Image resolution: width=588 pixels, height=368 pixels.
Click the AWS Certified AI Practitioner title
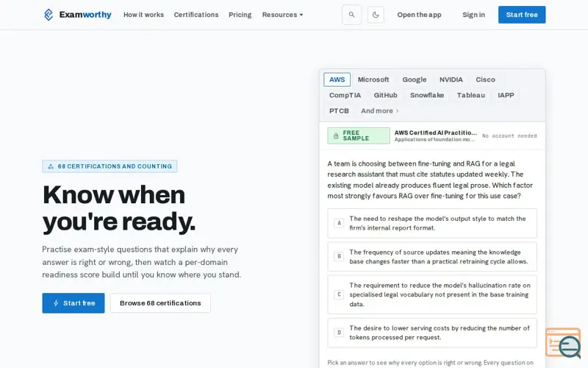[x=435, y=132]
